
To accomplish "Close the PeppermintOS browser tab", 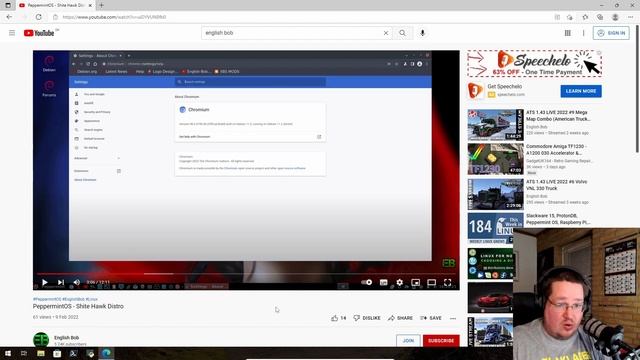I will [x=90, y=5].
